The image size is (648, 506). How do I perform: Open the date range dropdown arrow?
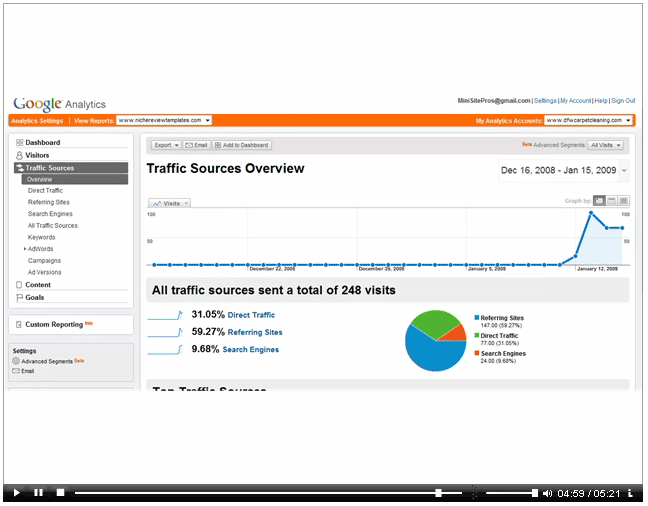tap(624, 171)
